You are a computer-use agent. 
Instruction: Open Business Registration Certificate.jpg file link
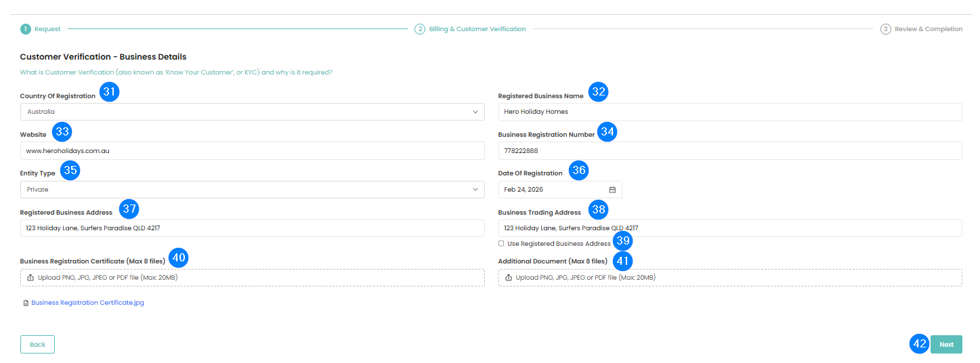pyautogui.click(x=87, y=303)
